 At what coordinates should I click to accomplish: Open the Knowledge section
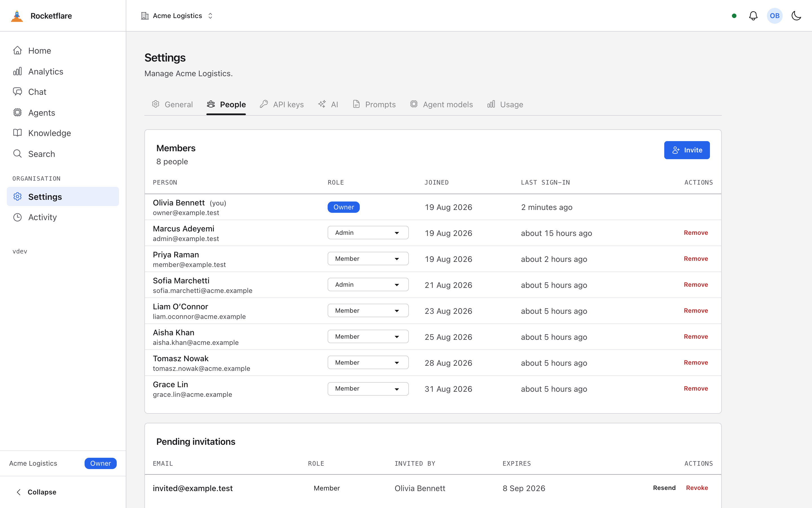pyautogui.click(x=63, y=133)
